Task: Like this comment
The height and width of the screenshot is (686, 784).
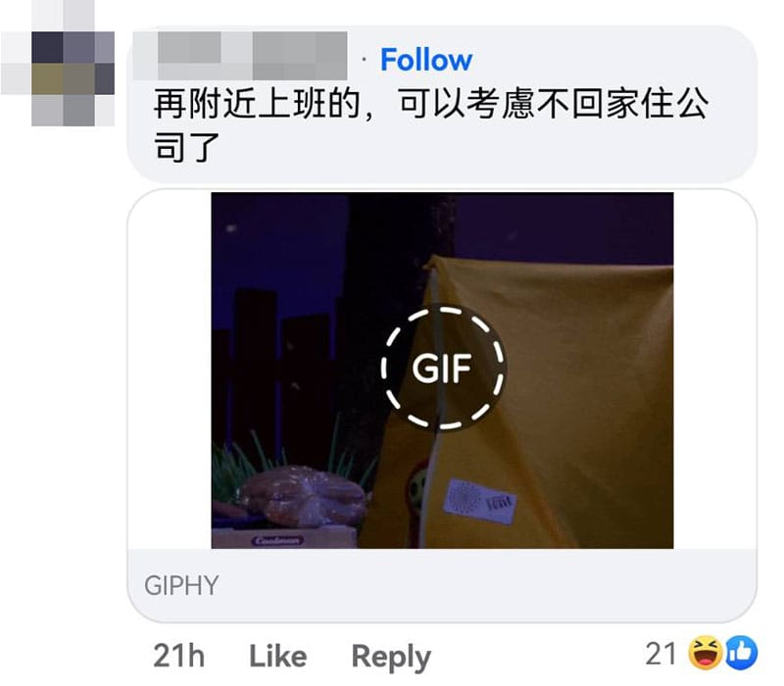Action: [x=278, y=656]
